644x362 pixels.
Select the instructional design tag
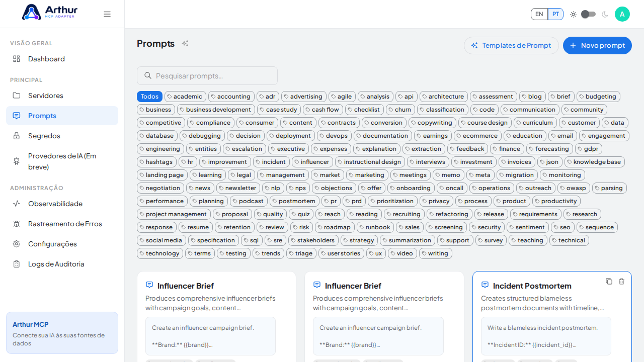click(x=370, y=162)
